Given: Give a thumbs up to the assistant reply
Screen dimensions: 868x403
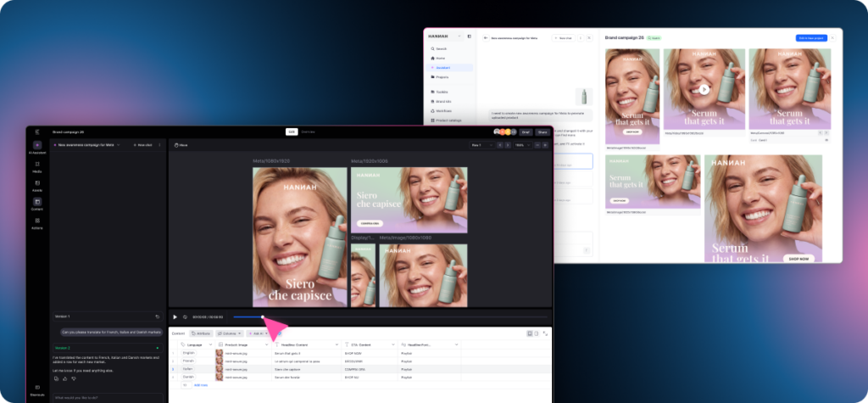Looking at the screenshot, I should click(x=64, y=378).
